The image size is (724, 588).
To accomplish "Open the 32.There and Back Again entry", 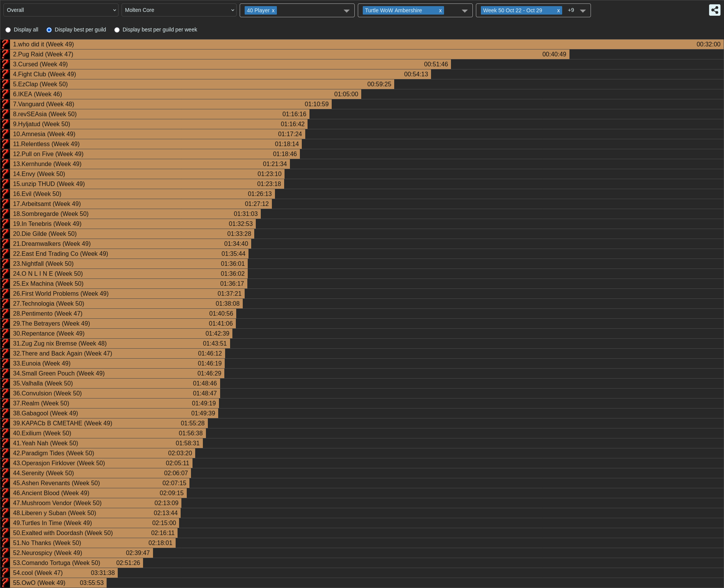I will [63, 353].
